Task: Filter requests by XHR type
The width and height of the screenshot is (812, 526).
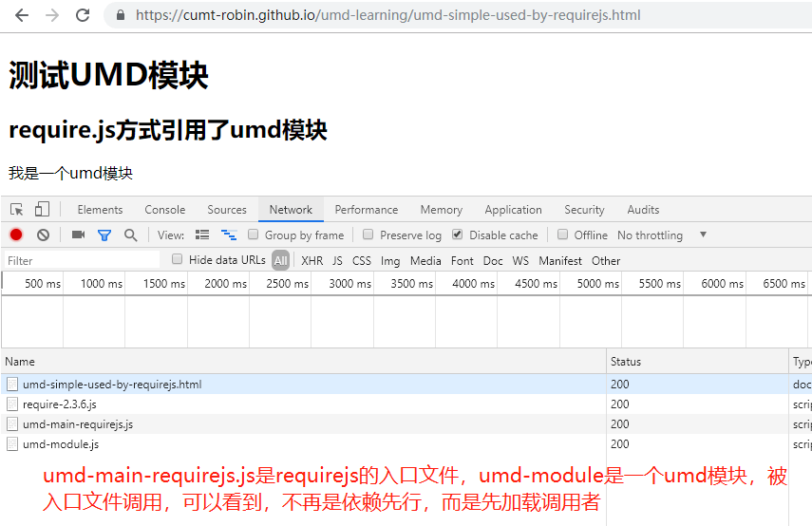Action: point(312,260)
